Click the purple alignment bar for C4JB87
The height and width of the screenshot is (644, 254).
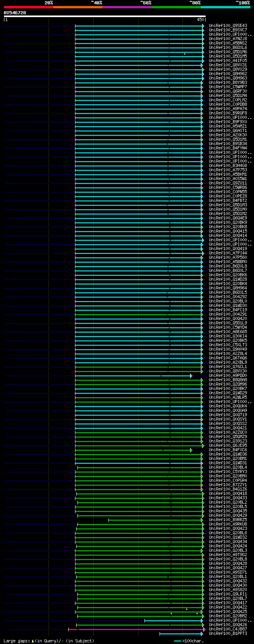click(137, 629)
